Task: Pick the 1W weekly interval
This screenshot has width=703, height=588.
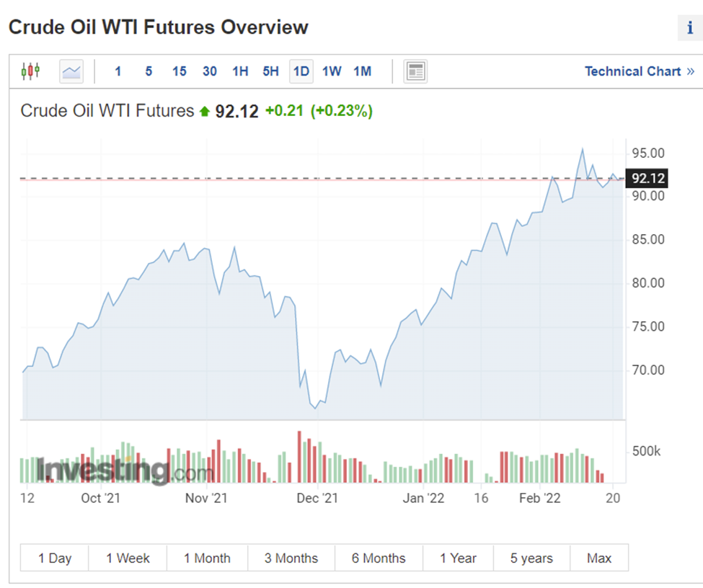Action: point(332,71)
